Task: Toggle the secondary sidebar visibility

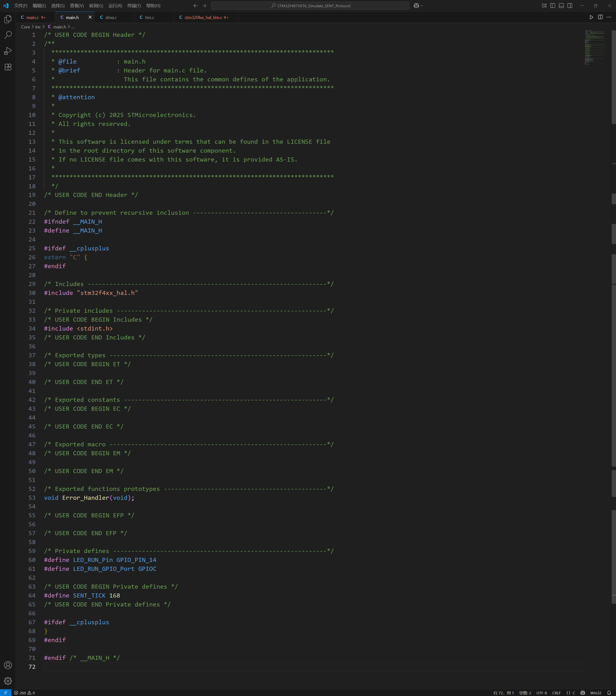Action: [570, 6]
